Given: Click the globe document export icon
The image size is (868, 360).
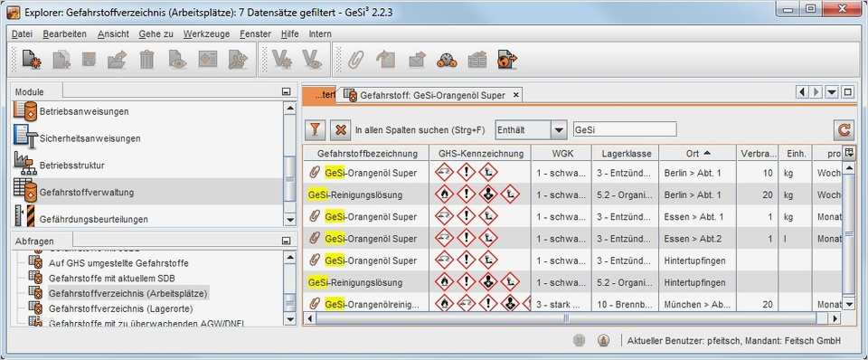Looking at the screenshot, I should (x=507, y=60).
